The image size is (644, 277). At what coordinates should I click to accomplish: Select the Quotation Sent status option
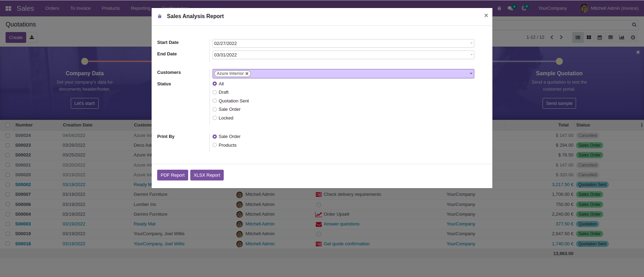tap(215, 101)
